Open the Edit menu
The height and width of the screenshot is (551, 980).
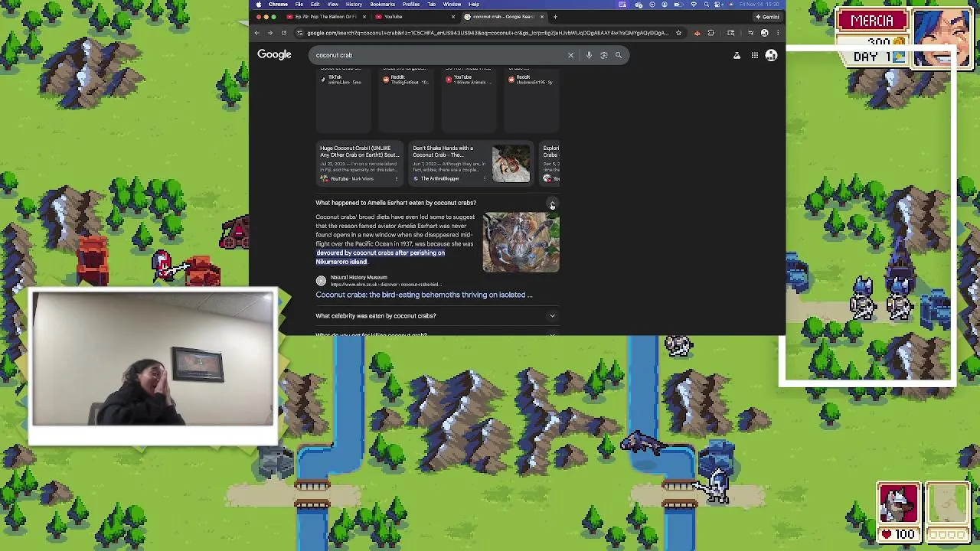point(315,5)
